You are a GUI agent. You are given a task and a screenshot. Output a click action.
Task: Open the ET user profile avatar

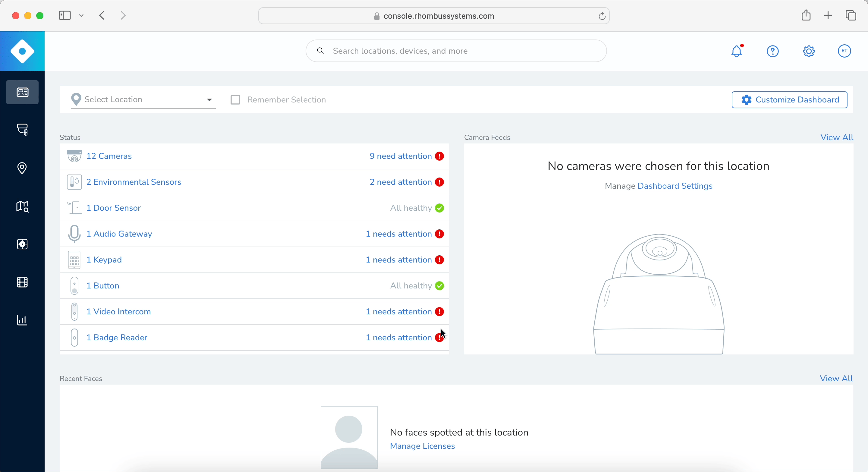pos(844,51)
